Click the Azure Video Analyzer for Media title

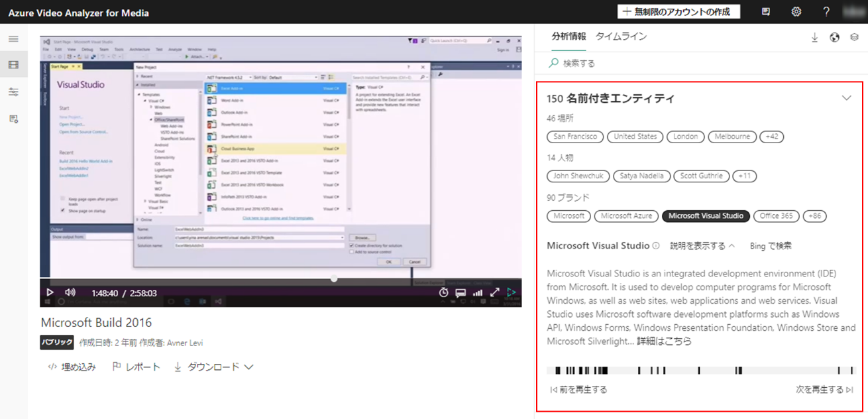(x=79, y=13)
